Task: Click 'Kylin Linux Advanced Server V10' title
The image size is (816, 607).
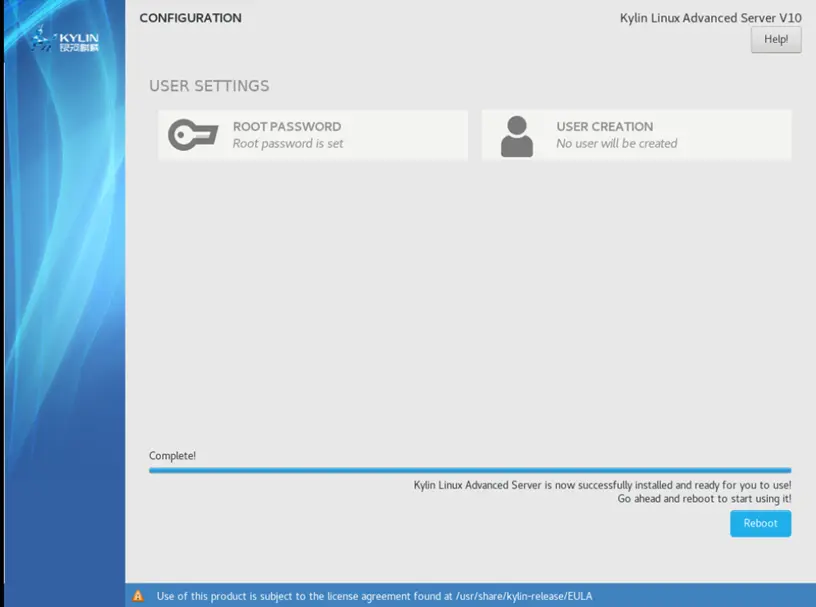Action: pyautogui.click(x=710, y=18)
